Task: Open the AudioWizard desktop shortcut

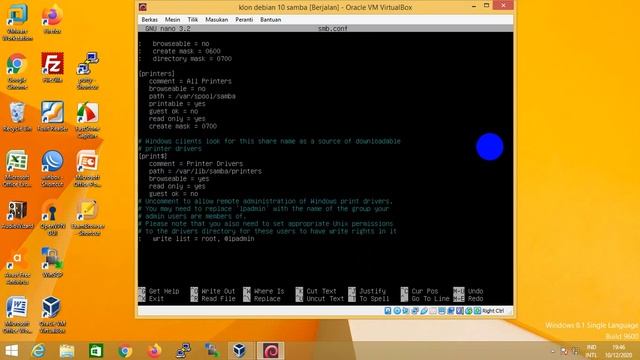Action: click(x=17, y=214)
